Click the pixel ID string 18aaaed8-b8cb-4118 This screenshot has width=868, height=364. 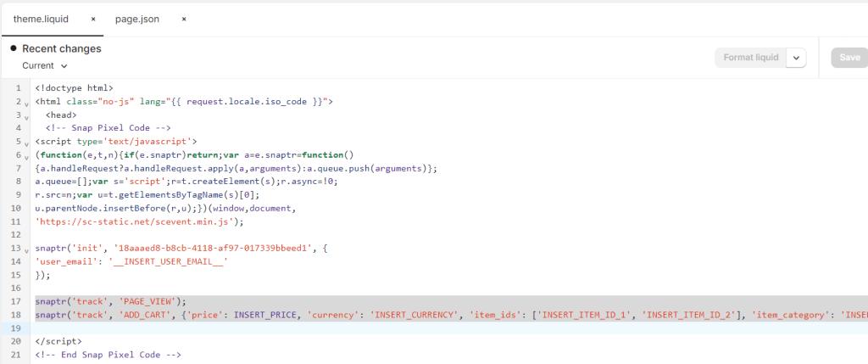tap(211, 249)
